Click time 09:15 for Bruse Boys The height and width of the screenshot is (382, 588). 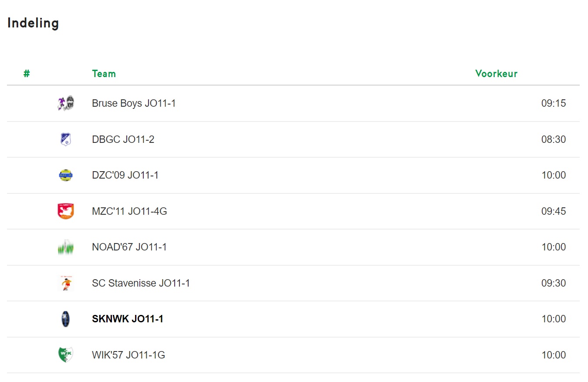[x=554, y=103]
